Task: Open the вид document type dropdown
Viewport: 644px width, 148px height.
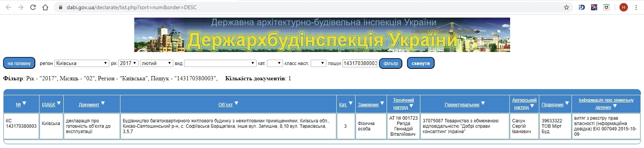Action: coord(220,63)
